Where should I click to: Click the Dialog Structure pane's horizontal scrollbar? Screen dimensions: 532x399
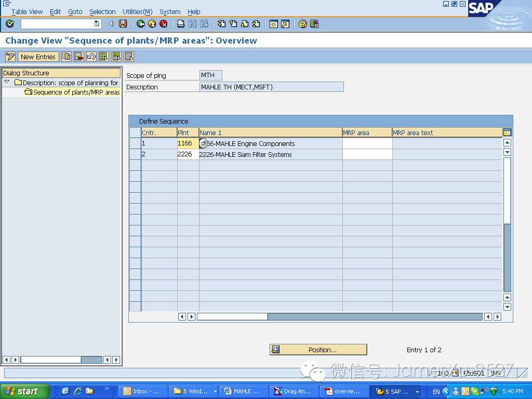[61, 360]
